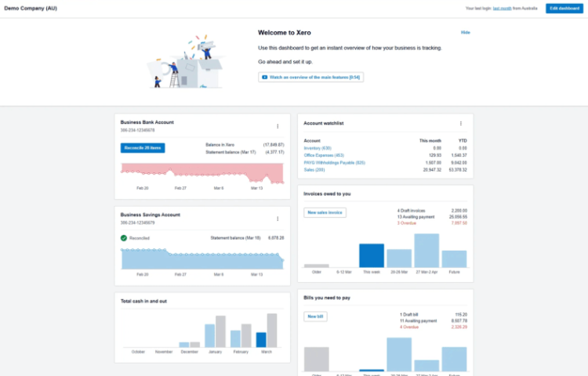Viewport: 588px width, 376px height.
Task: Click the New bill button
Action: [314, 316]
